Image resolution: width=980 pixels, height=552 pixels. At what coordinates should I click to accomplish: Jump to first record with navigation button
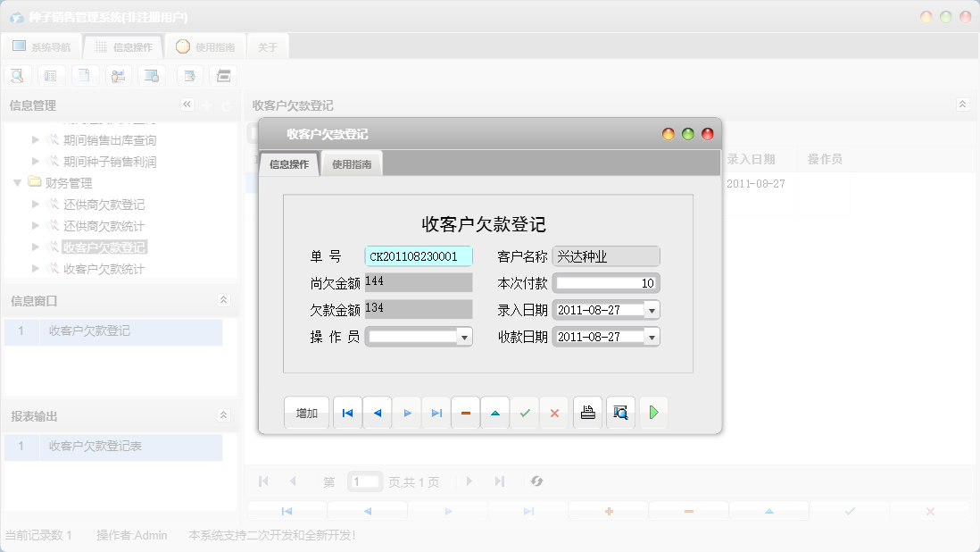[347, 412]
